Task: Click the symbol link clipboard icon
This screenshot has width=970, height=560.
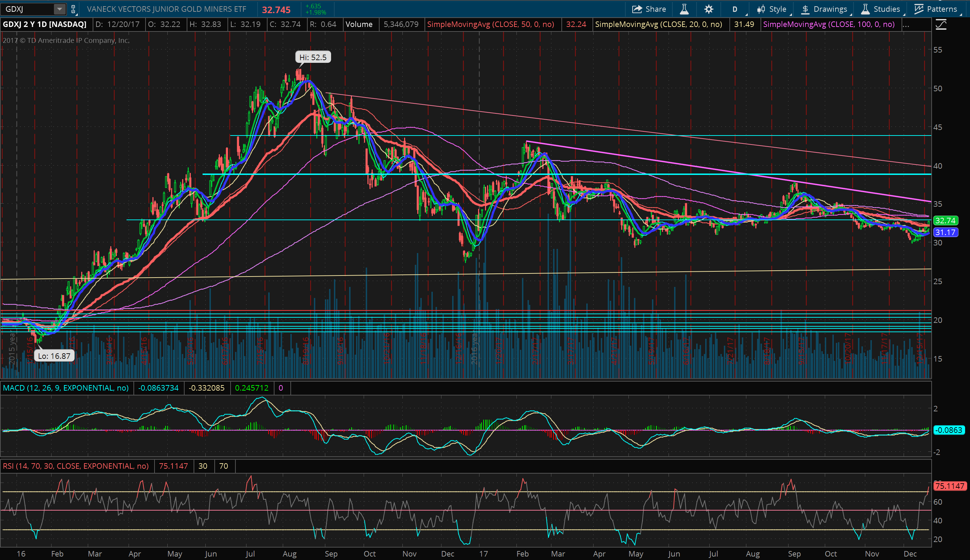Action: [x=73, y=9]
